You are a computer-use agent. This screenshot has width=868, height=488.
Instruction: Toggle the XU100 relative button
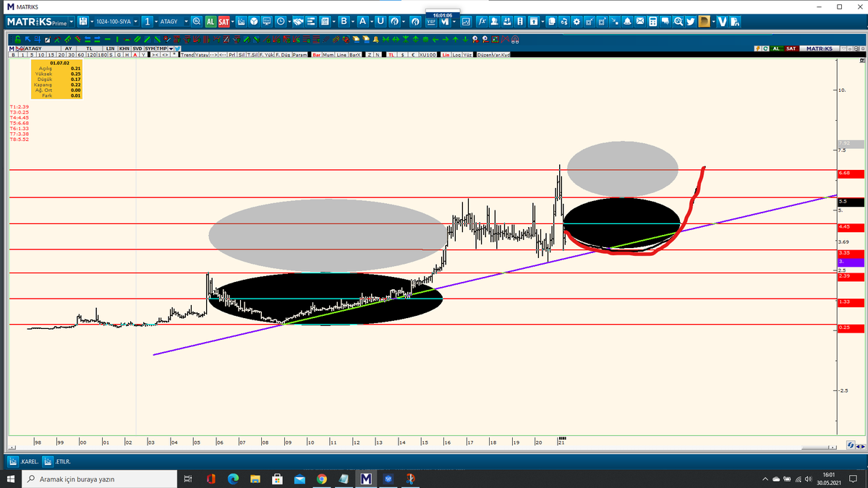coord(429,55)
